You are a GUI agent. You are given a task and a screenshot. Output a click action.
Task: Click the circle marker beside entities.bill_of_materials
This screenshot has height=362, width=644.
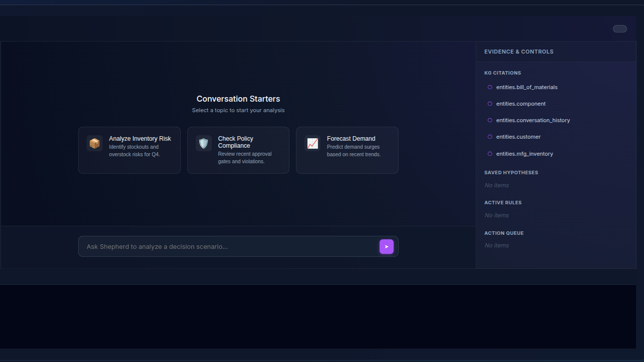pos(490,87)
